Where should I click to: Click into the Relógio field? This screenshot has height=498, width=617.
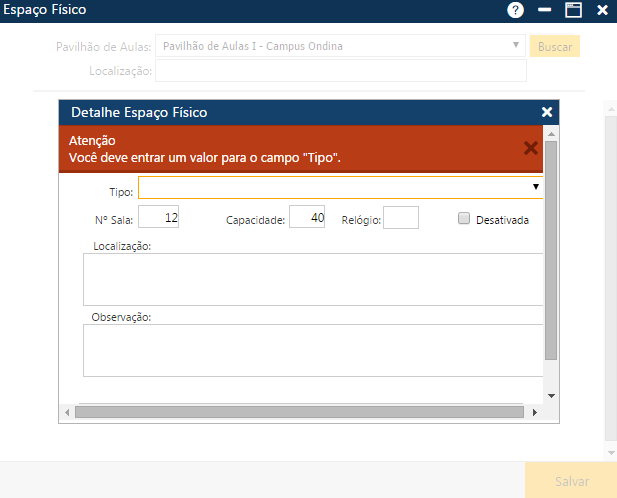[400, 218]
